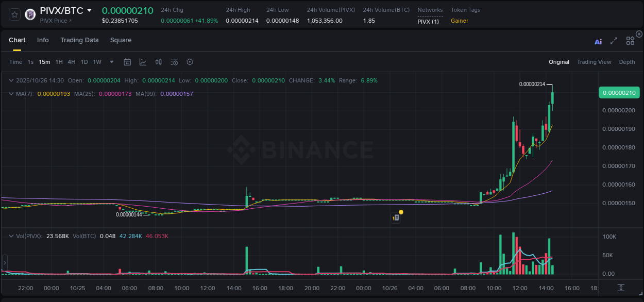Open the date range picker calendar icon
This screenshot has width=644, height=302.
click(x=127, y=62)
